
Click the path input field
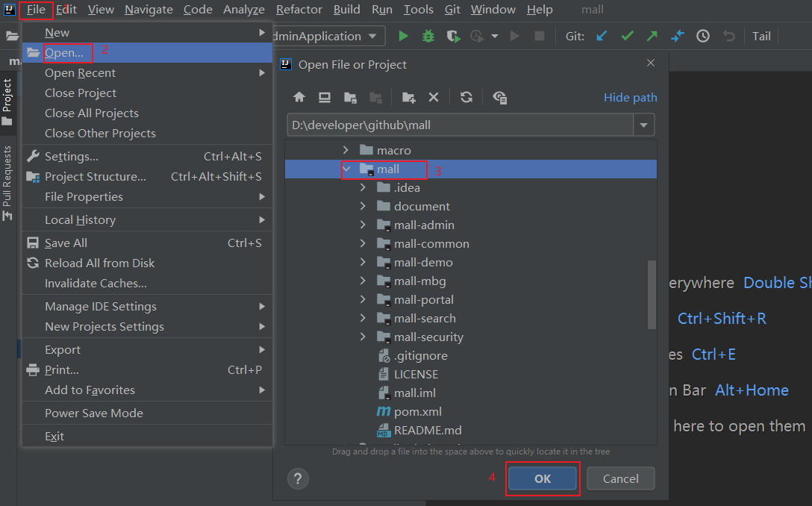(460, 125)
